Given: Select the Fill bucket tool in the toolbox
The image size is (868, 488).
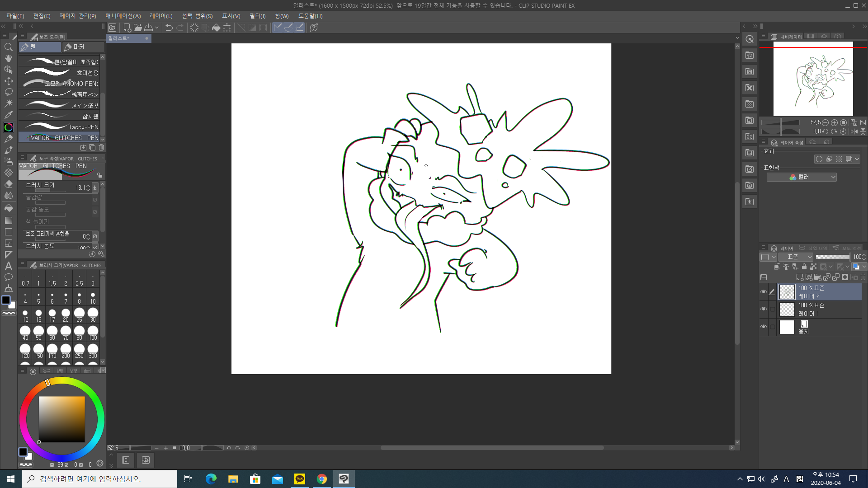Looking at the screenshot, I should click(8, 208).
